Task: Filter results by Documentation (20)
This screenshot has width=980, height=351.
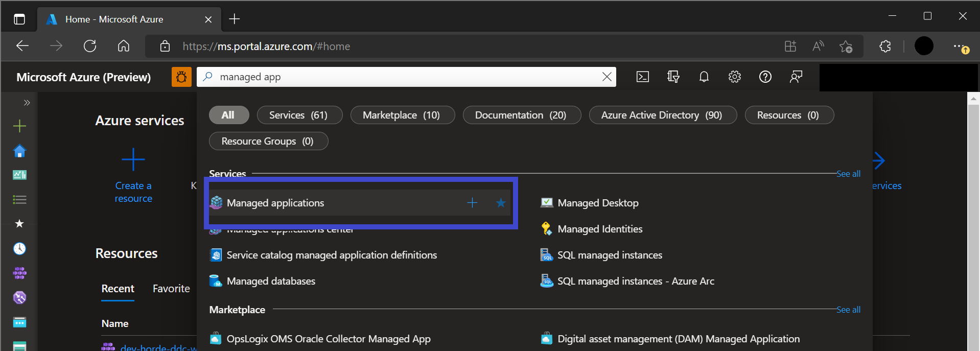Action: (522, 115)
